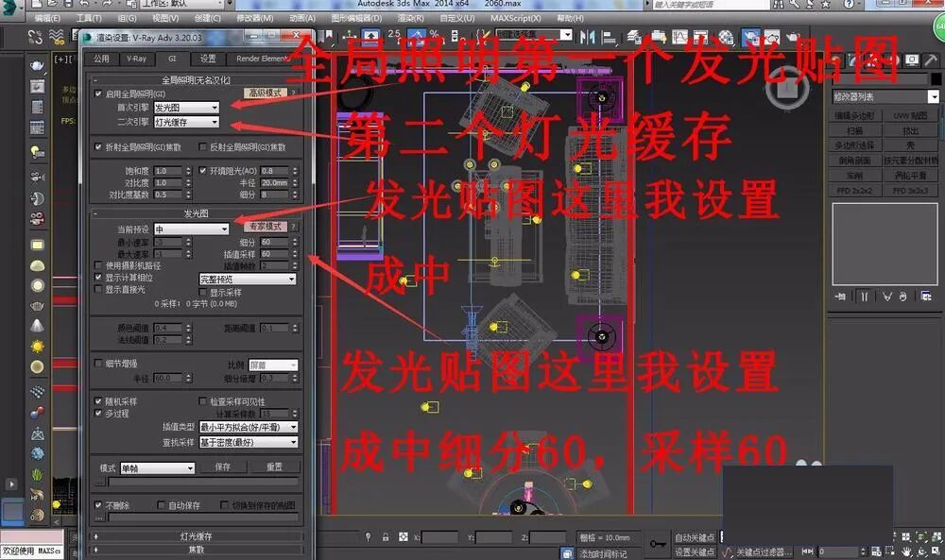Image resolution: width=945 pixels, height=560 pixels.
Task: Open the 修改器(M) menu
Action: click(254, 19)
